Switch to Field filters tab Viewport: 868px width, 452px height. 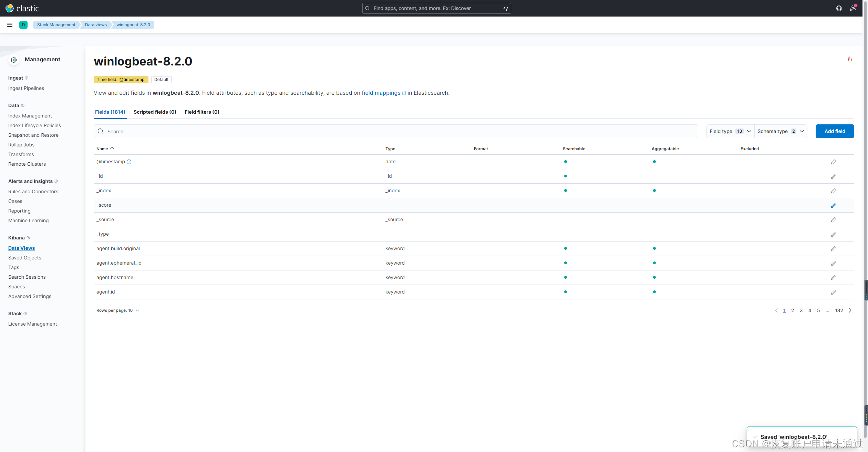click(x=202, y=112)
